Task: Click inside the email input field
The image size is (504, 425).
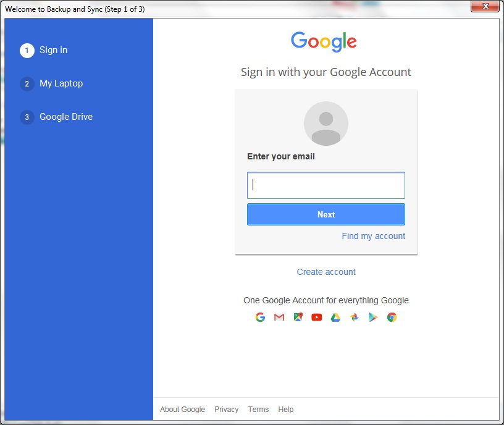Action: [325, 185]
